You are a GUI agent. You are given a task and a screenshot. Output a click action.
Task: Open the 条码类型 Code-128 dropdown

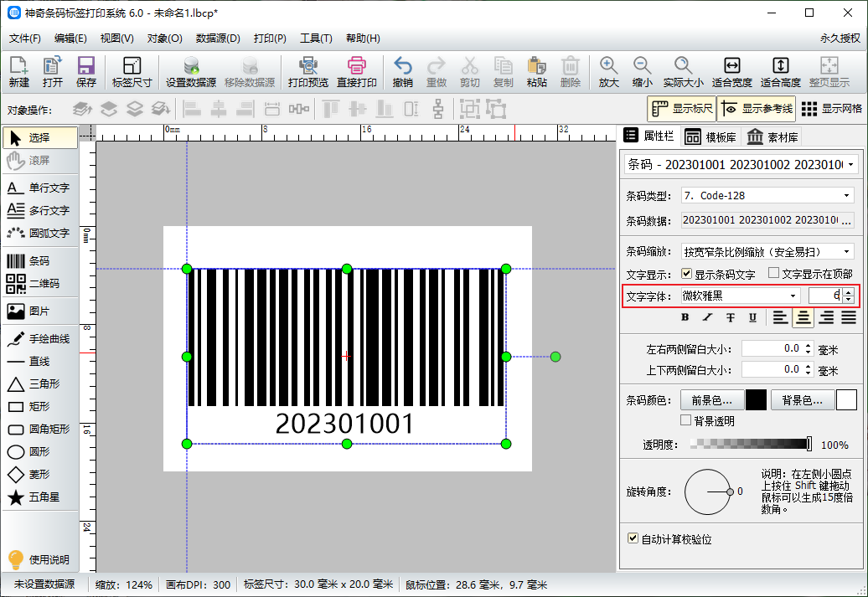pos(846,196)
